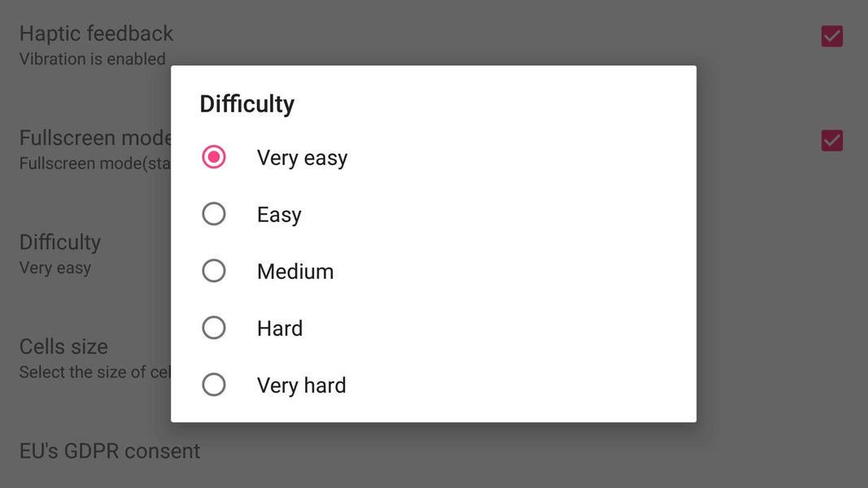Tap the "Medium" difficulty text label

click(295, 272)
